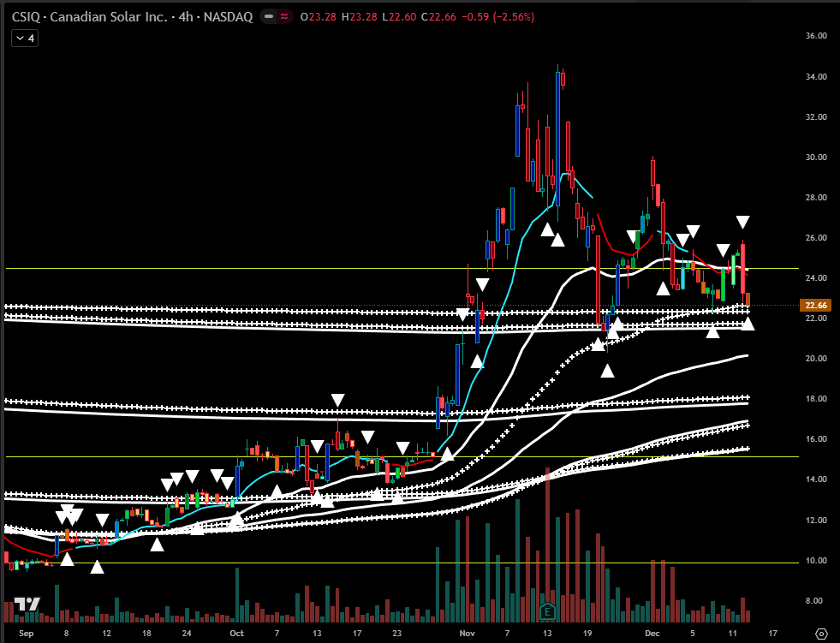Screen dimensions: 840x643
Task: Click the 12.00 price axis label
Action: point(816,521)
